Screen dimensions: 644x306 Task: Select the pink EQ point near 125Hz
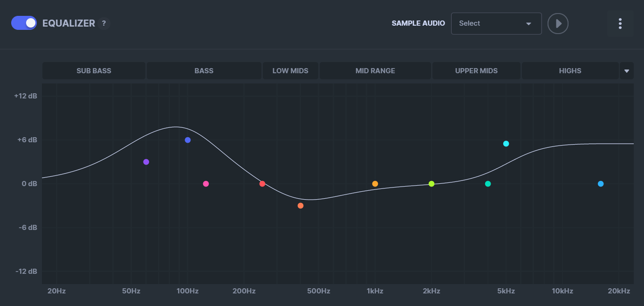point(206,184)
